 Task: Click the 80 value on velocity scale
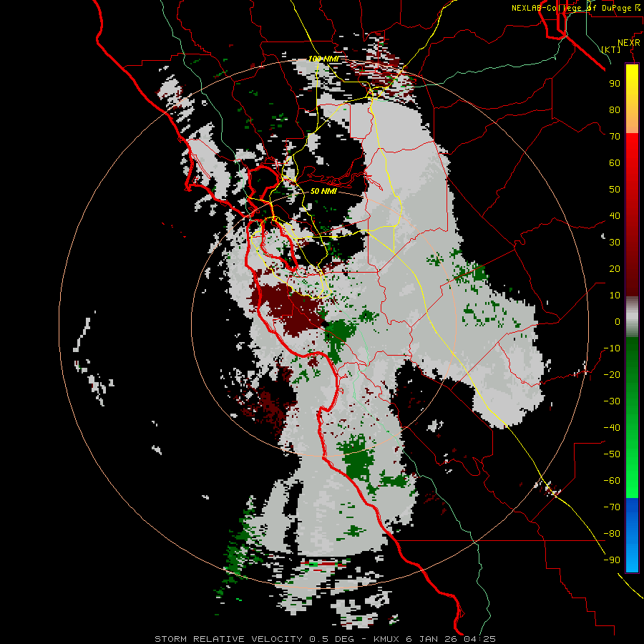point(615,109)
